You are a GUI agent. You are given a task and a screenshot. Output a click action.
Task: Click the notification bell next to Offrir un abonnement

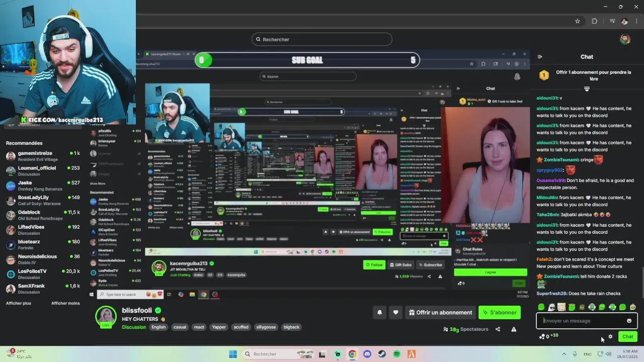pyautogui.click(x=380, y=312)
